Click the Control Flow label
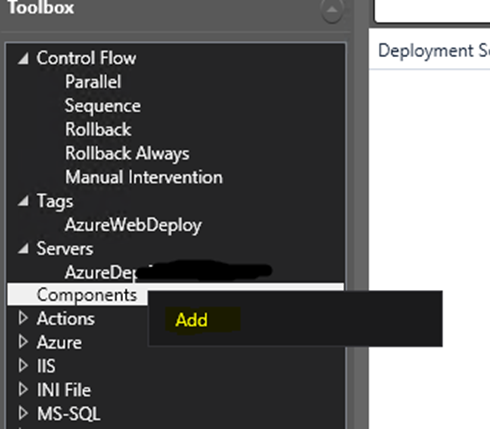 click(x=86, y=58)
